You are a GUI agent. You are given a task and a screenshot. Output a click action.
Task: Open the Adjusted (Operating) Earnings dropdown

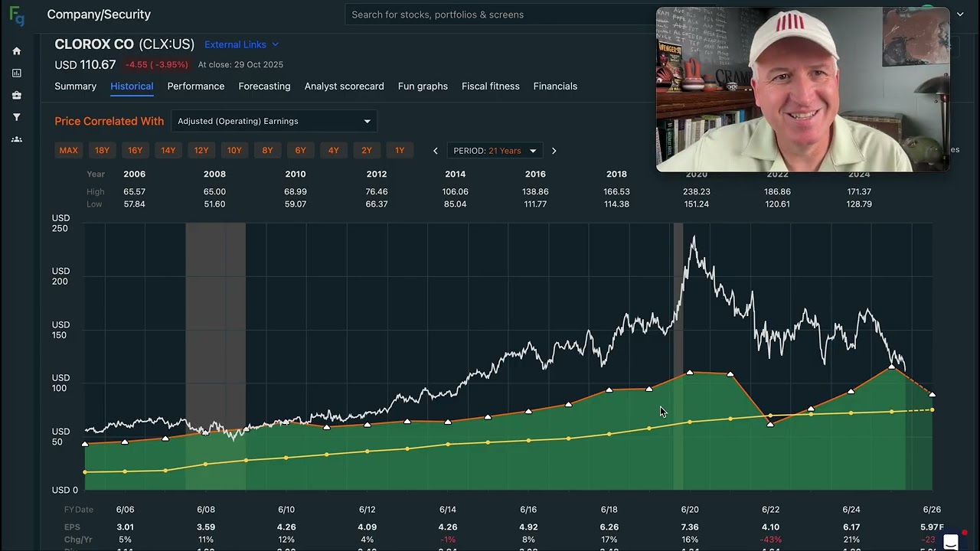pyautogui.click(x=273, y=121)
